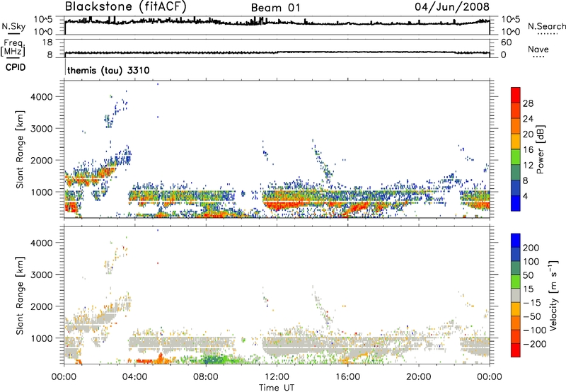This screenshot has height=392, width=566.
Task: Click velocity scale value '-15'
Action: pos(532,303)
